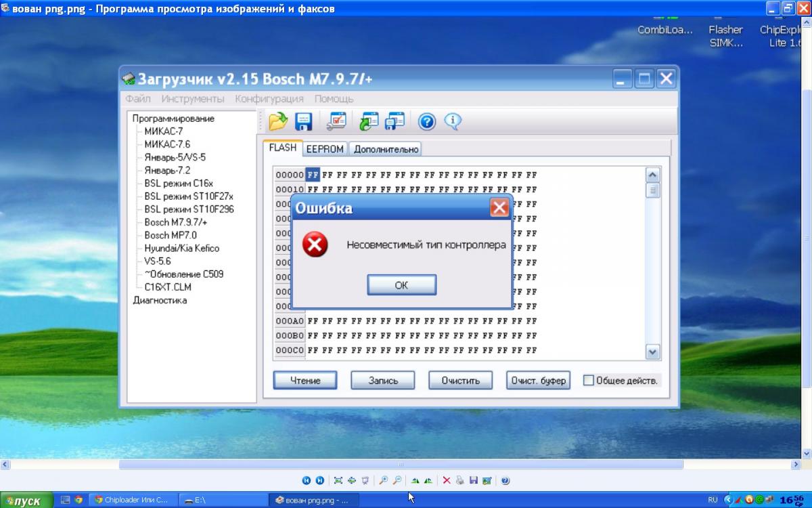Viewport: 812px width, 508px height.
Task: Click OK in the Ошибка dialog
Action: 401,285
